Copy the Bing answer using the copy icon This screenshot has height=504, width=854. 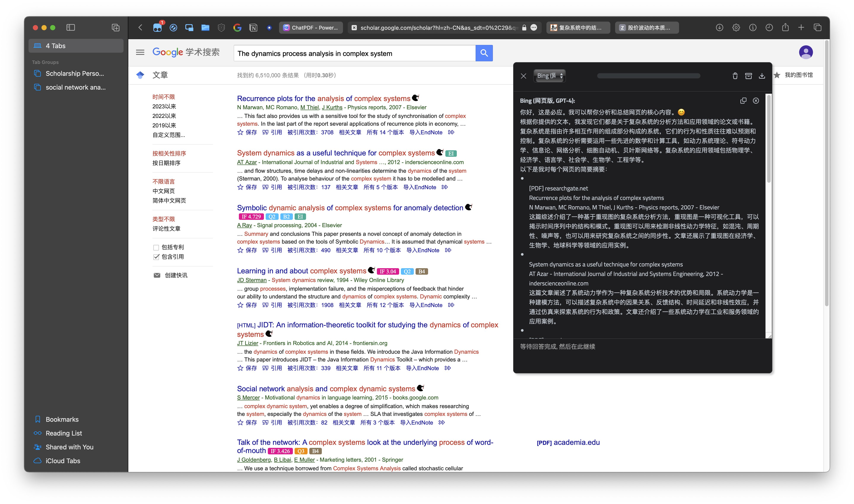click(743, 101)
